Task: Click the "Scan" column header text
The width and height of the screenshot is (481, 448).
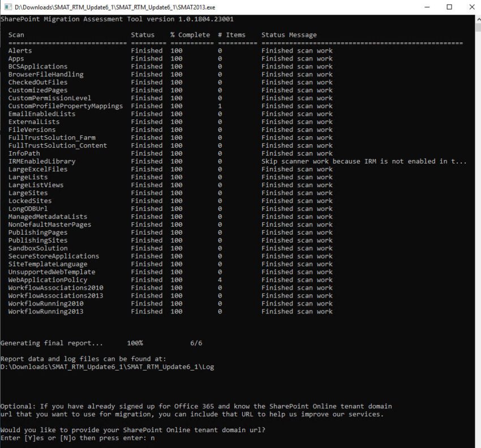Action: (16, 35)
